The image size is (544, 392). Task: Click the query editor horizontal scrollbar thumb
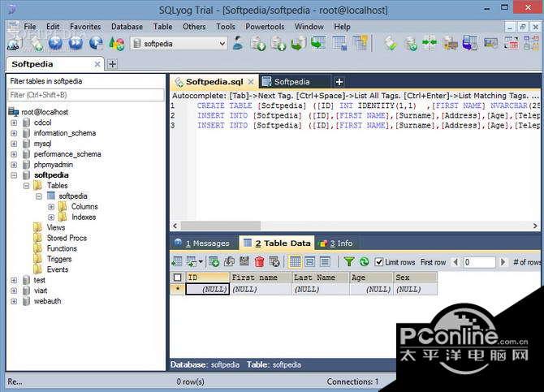pyautogui.click(x=221, y=226)
